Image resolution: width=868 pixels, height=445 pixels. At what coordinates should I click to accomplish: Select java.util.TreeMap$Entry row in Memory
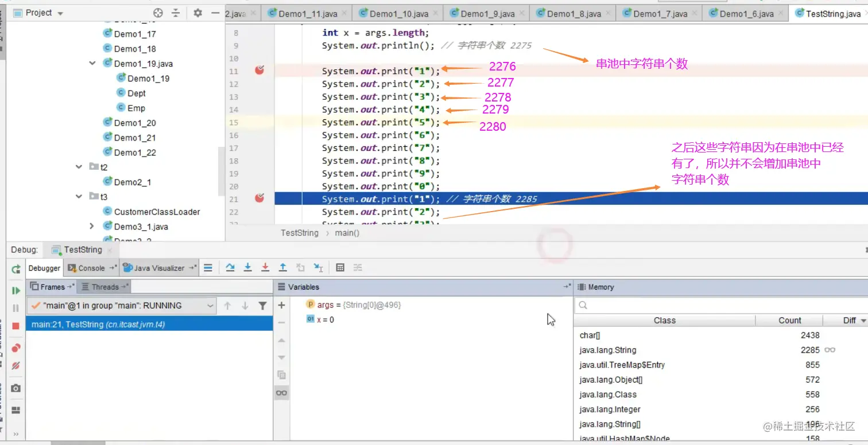[x=720, y=365]
